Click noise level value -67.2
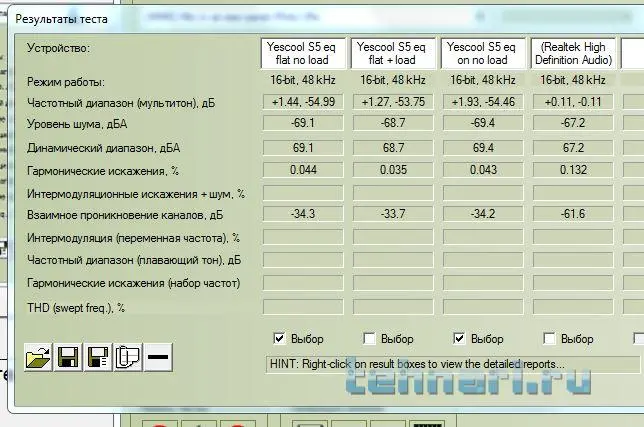 573,123
